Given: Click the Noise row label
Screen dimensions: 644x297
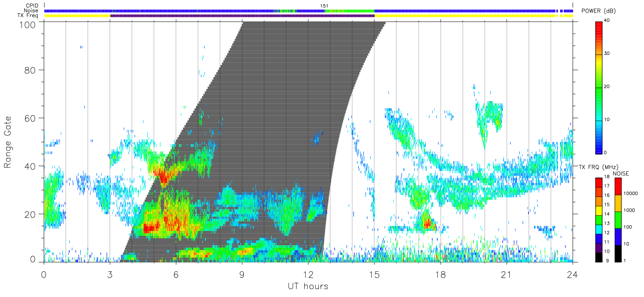Looking at the screenshot, I should click(x=31, y=10).
